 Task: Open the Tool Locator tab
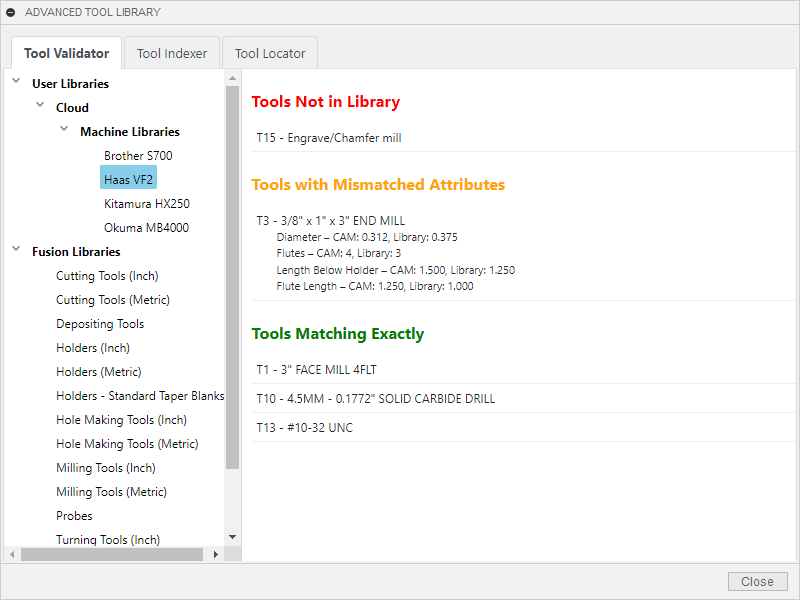click(270, 53)
